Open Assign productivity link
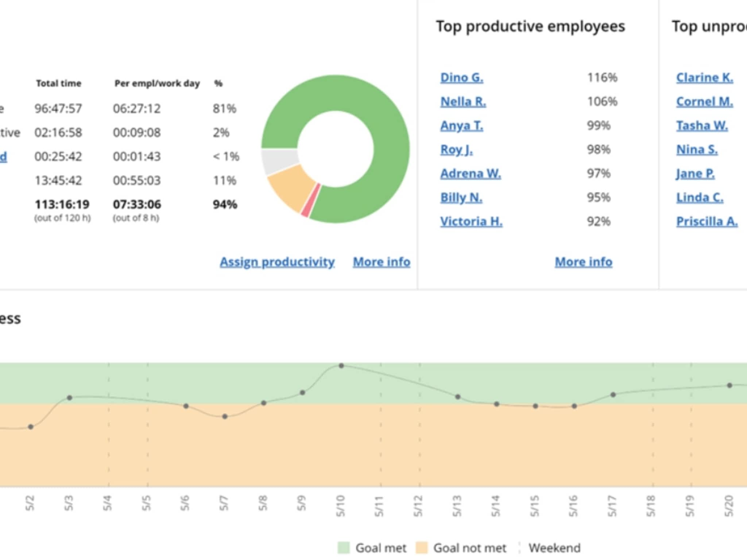 (277, 262)
